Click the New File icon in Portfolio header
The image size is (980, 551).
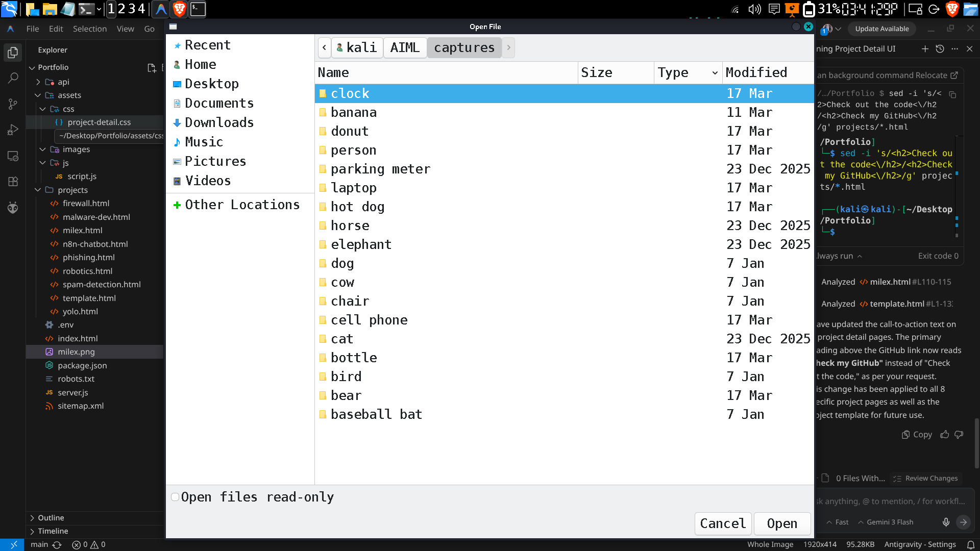click(x=151, y=67)
